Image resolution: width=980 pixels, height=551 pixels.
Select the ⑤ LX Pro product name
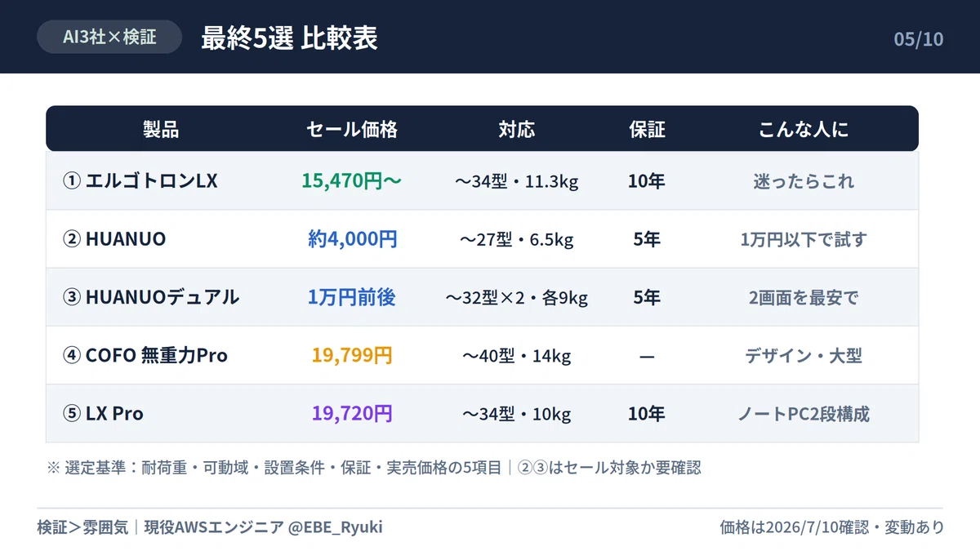click(x=103, y=414)
